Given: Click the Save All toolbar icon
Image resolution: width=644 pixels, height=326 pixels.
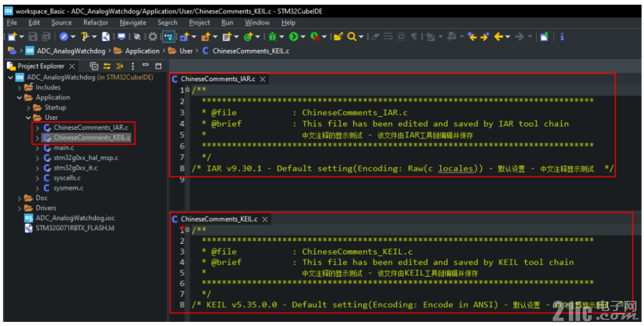Looking at the screenshot, I should [47, 36].
